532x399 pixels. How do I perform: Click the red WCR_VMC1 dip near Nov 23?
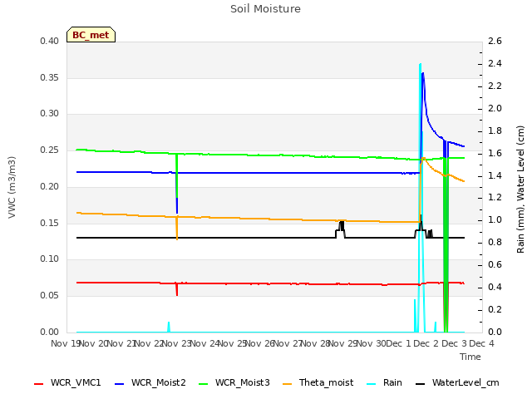pos(177,289)
